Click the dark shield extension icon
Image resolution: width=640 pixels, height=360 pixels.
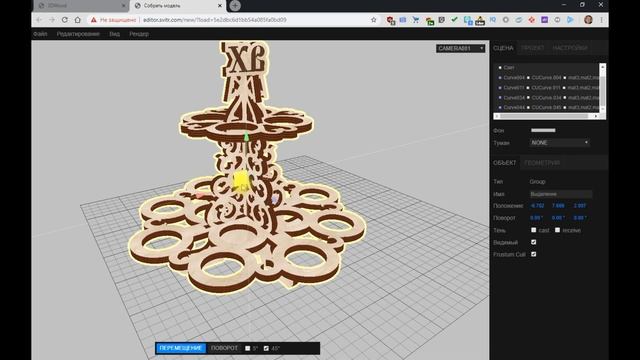click(x=442, y=20)
